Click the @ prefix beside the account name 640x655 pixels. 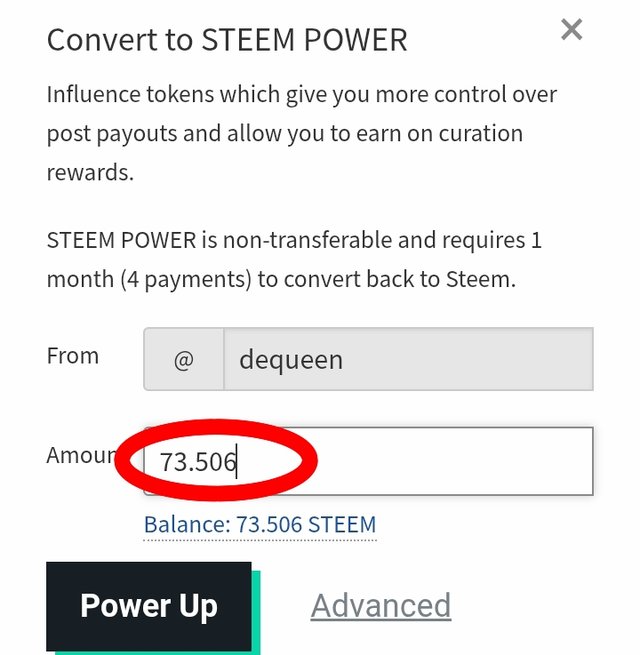click(183, 359)
